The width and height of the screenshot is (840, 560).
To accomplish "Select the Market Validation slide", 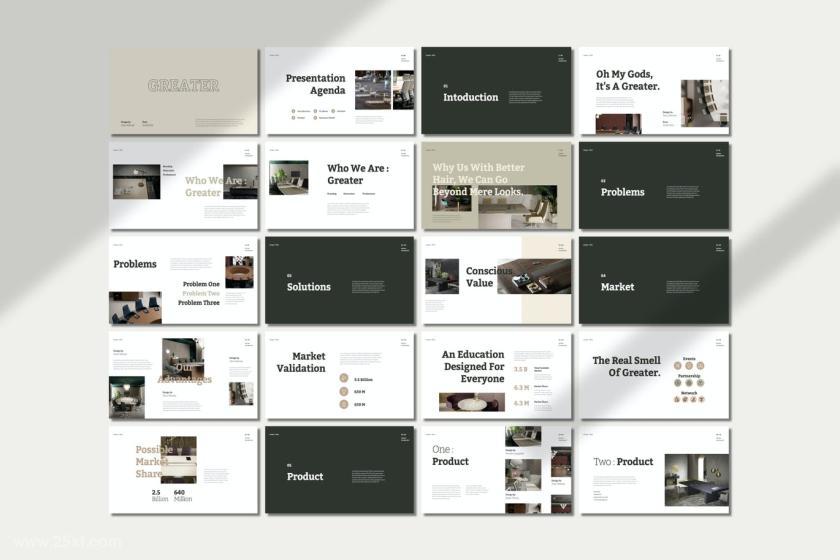I will pyautogui.click(x=340, y=376).
